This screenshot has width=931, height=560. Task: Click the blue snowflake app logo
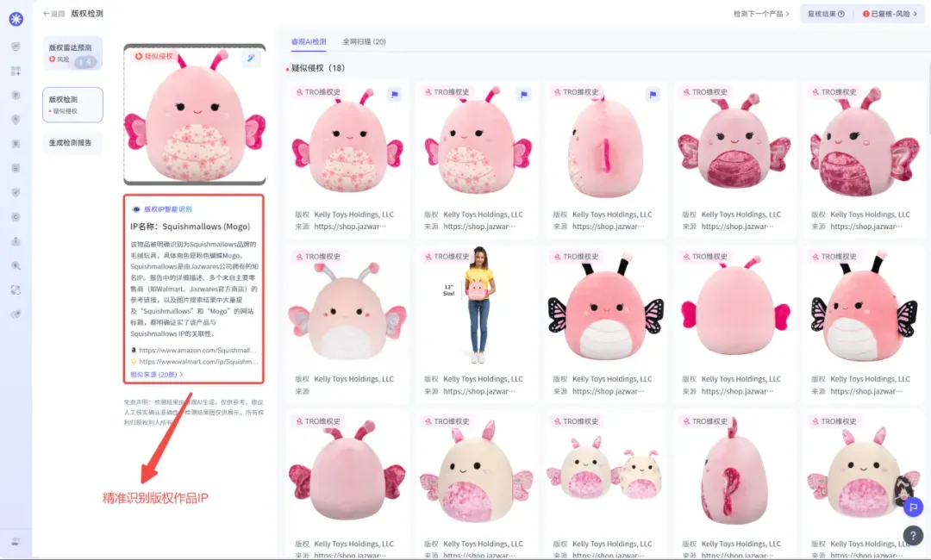16,19
